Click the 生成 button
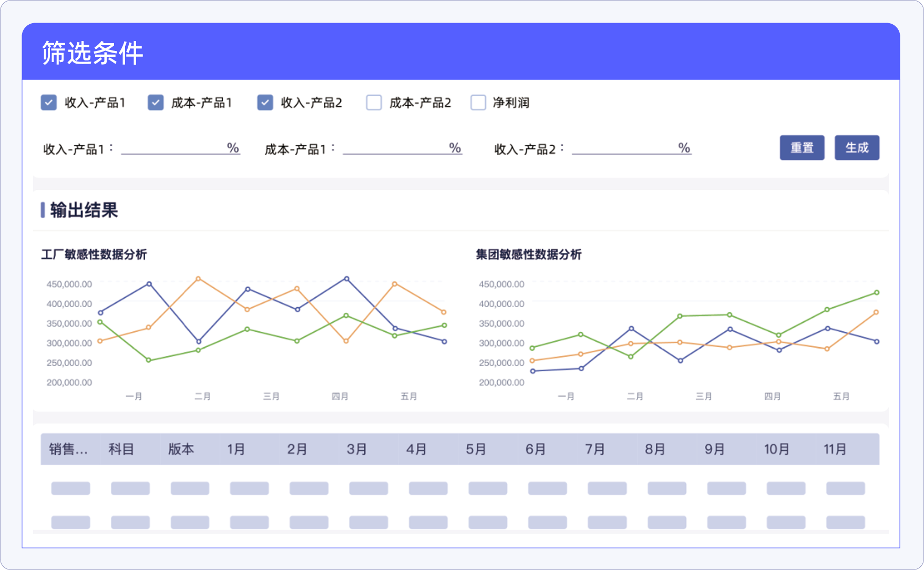 [856, 148]
